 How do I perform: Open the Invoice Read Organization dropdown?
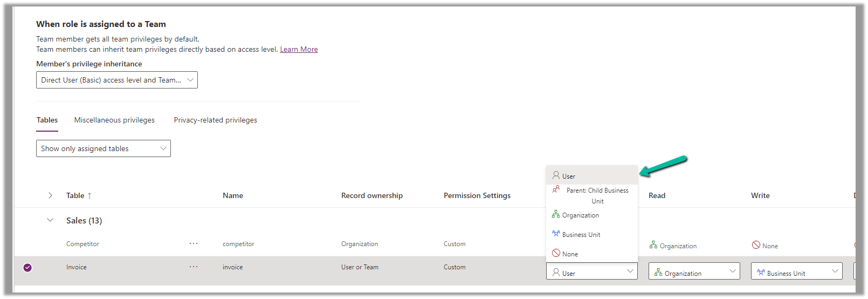(694, 271)
